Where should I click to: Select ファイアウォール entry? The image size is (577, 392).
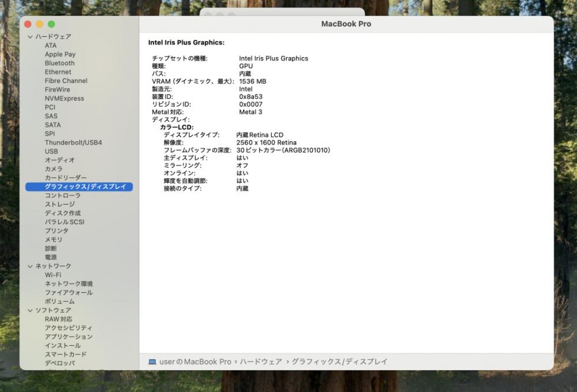[69, 293]
